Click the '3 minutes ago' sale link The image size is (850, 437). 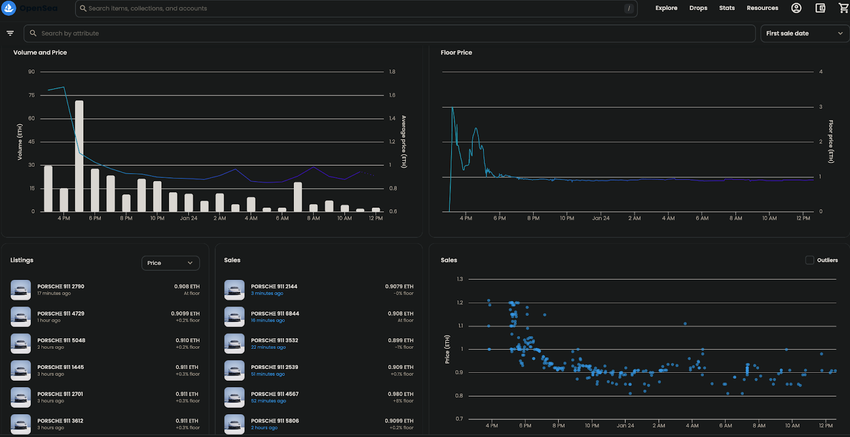(x=267, y=293)
